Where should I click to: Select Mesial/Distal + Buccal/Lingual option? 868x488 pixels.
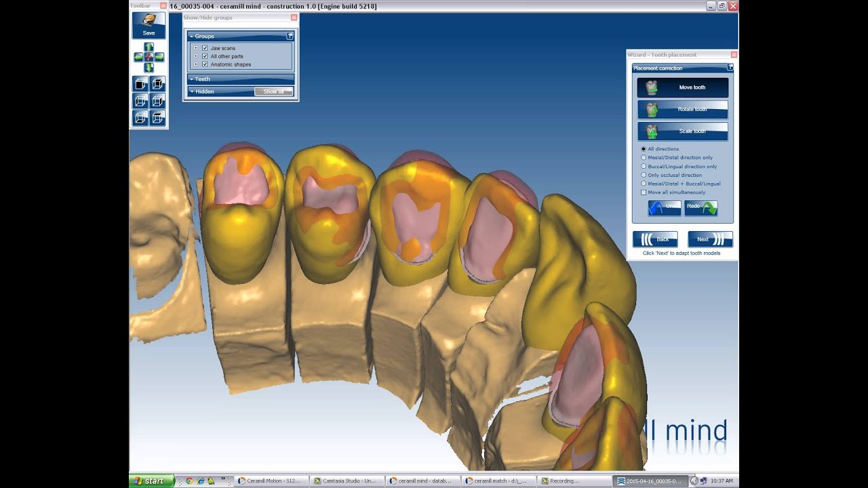(644, 184)
